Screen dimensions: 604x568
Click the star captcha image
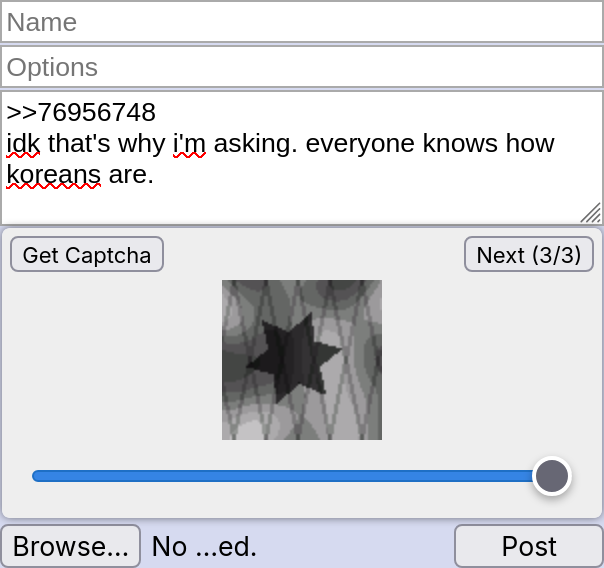pyautogui.click(x=302, y=360)
